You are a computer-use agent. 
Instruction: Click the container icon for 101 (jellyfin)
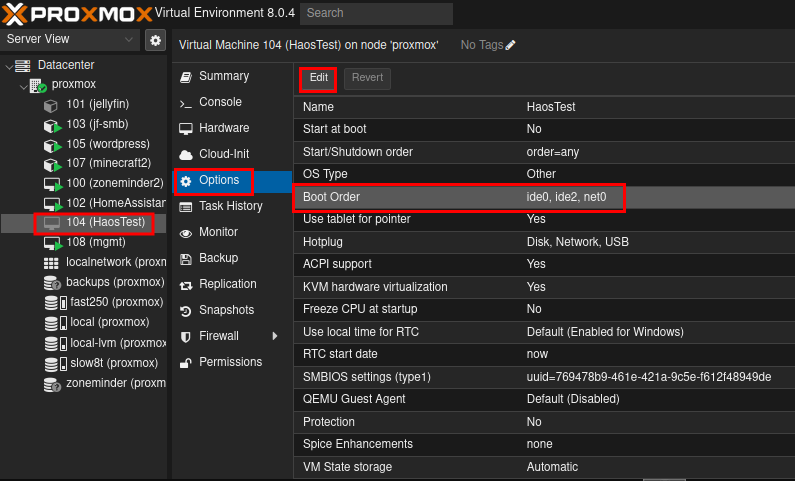pyautogui.click(x=51, y=105)
